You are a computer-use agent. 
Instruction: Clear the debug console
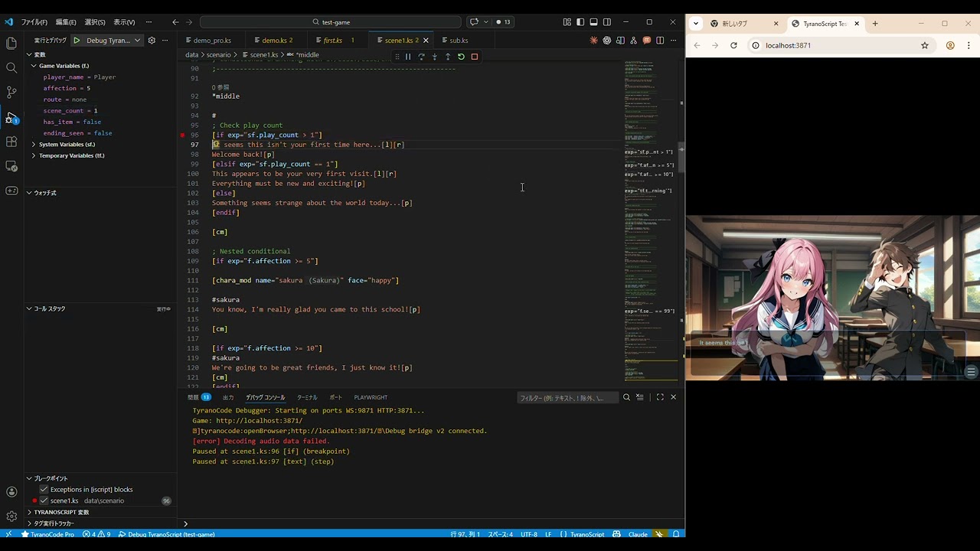pyautogui.click(x=640, y=397)
